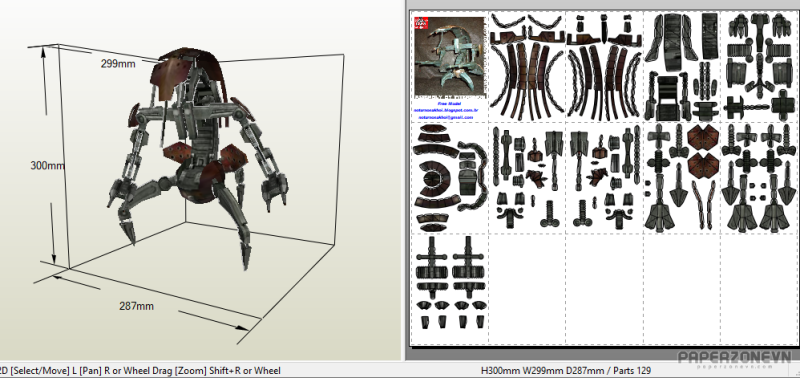The height and width of the screenshot is (378, 800).
Task: Select the '299mm' width dimension label
Action: click(118, 64)
